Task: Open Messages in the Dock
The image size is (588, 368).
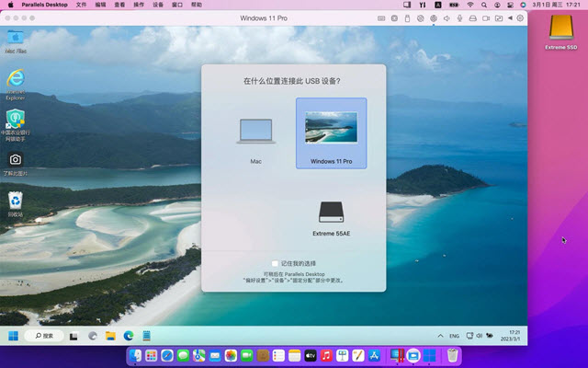Action: (183, 355)
